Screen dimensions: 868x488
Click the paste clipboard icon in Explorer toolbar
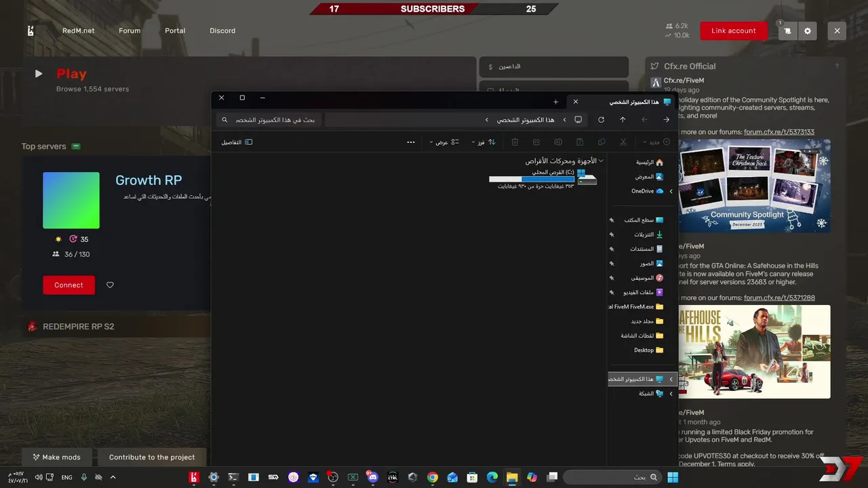pyautogui.click(x=580, y=142)
